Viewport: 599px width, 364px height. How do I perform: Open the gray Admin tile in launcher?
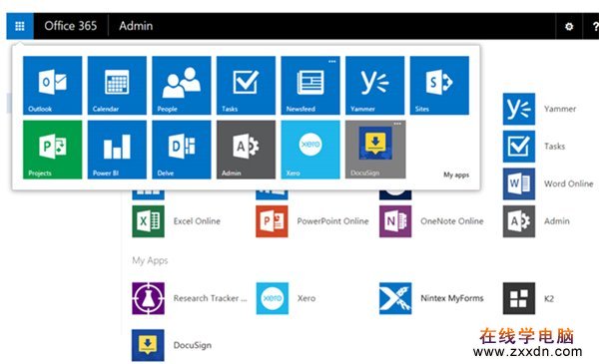click(x=246, y=150)
